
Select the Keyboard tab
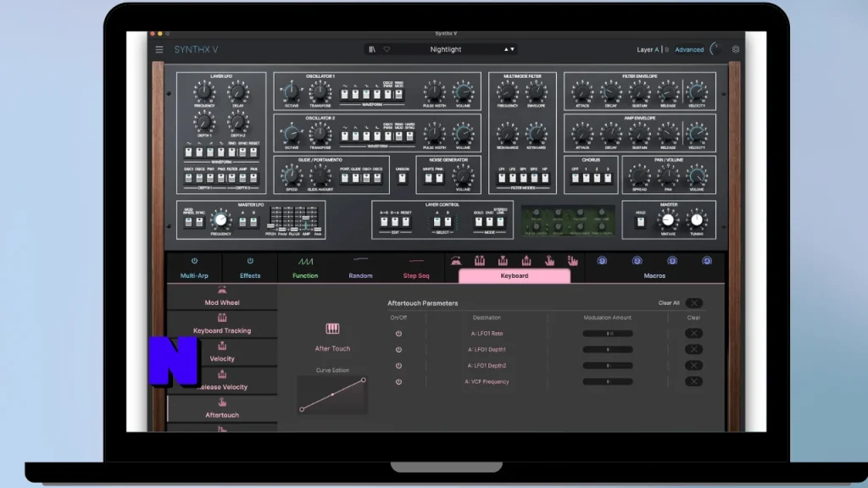pyautogui.click(x=515, y=275)
